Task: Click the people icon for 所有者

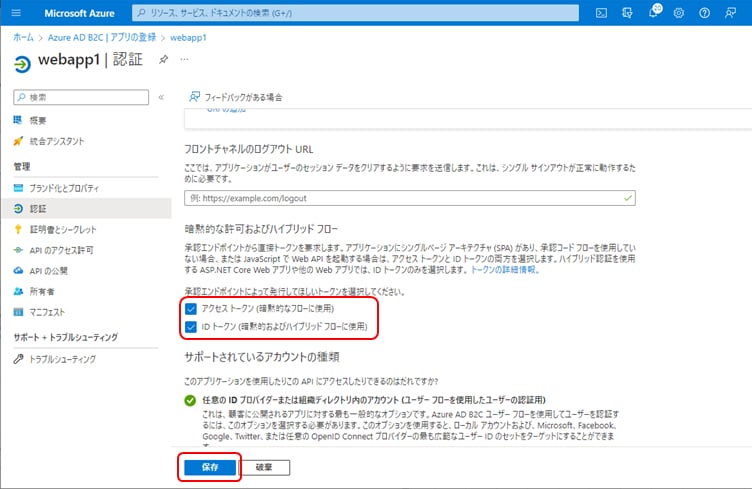Action: tap(18, 291)
